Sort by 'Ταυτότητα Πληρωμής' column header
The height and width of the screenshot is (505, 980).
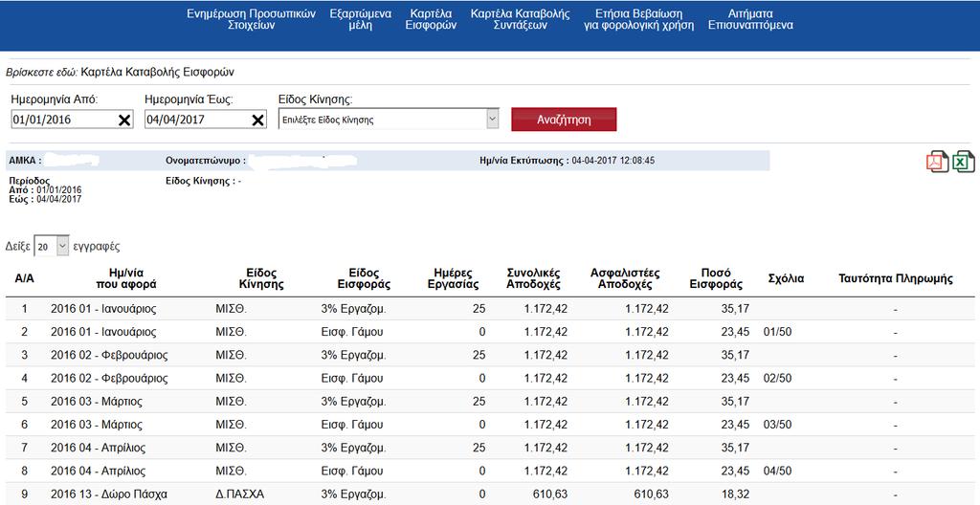pyautogui.click(x=896, y=278)
